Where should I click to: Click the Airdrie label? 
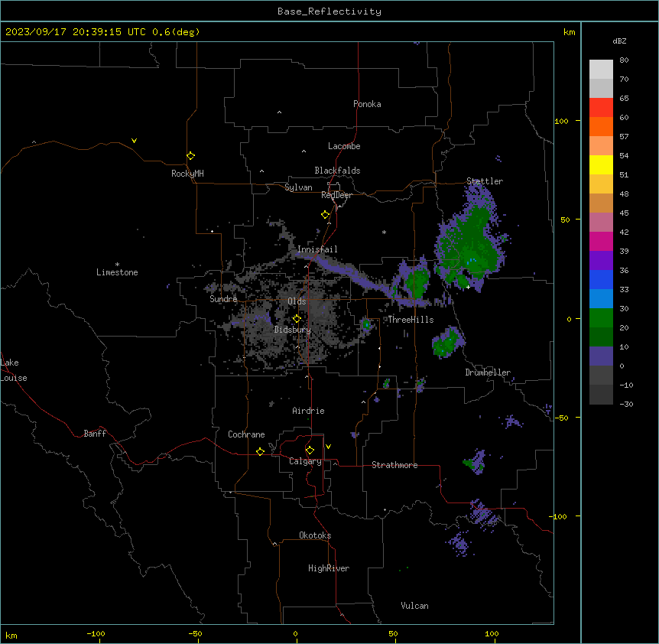point(308,411)
